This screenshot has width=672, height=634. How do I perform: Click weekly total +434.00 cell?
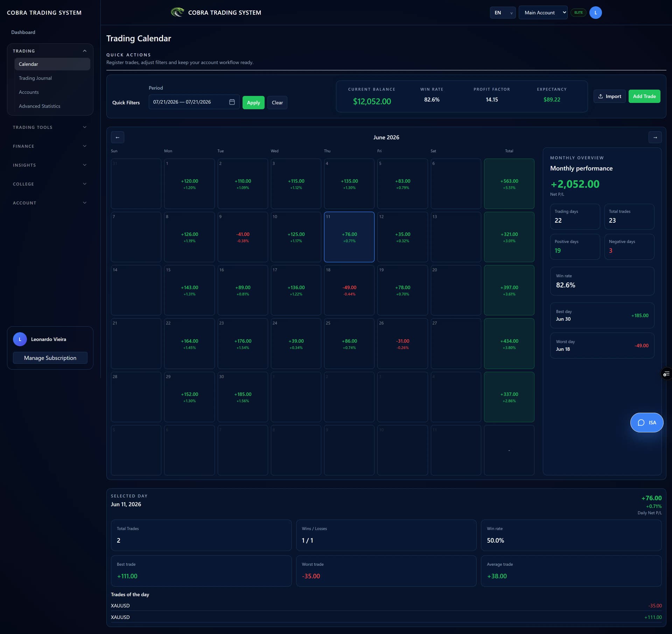[x=509, y=343]
